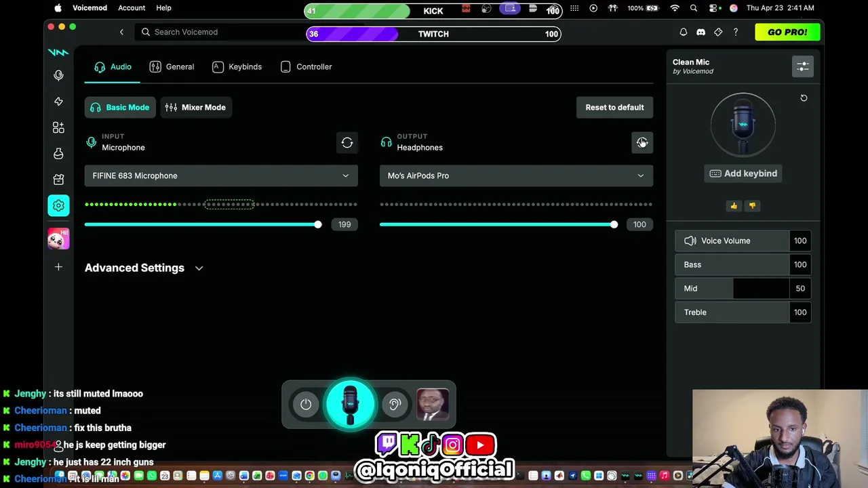This screenshot has width=868, height=488.
Task: Open the Voicelab flask sidebar icon
Action: [58, 154]
